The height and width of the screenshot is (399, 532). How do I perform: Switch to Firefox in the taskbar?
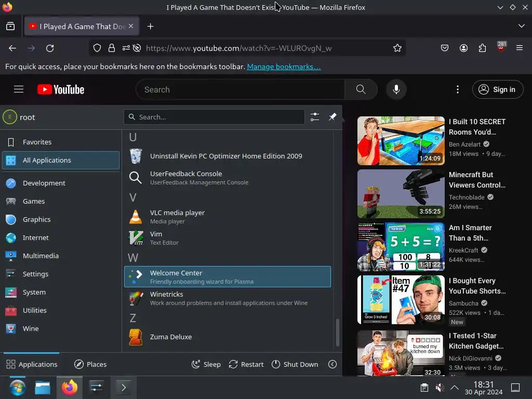pyautogui.click(x=69, y=388)
